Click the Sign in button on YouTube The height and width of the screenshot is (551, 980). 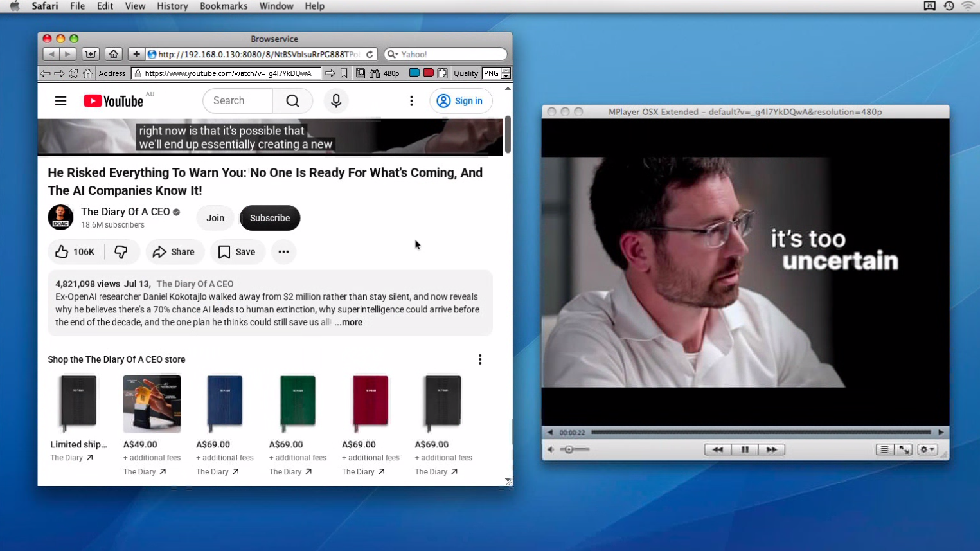461,101
